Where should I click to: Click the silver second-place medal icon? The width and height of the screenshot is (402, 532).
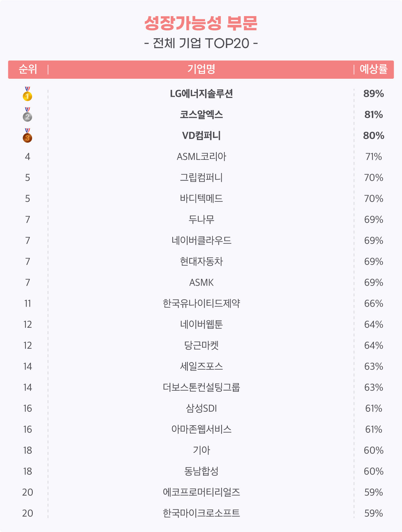[x=27, y=114]
